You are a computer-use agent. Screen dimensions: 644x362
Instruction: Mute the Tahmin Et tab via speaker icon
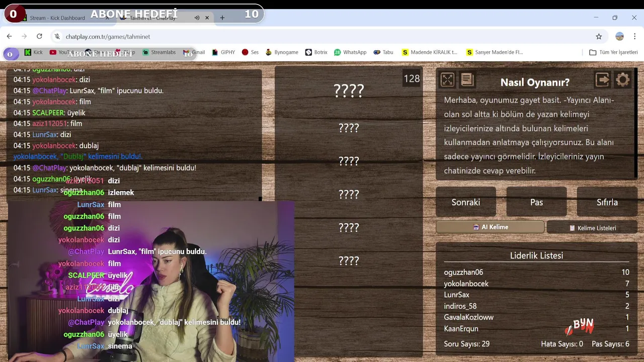[x=197, y=18]
